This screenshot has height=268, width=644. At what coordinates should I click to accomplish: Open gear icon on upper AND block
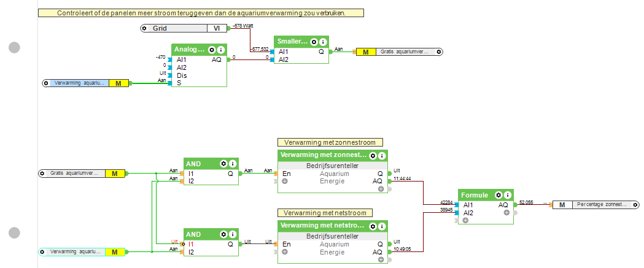(x=224, y=164)
